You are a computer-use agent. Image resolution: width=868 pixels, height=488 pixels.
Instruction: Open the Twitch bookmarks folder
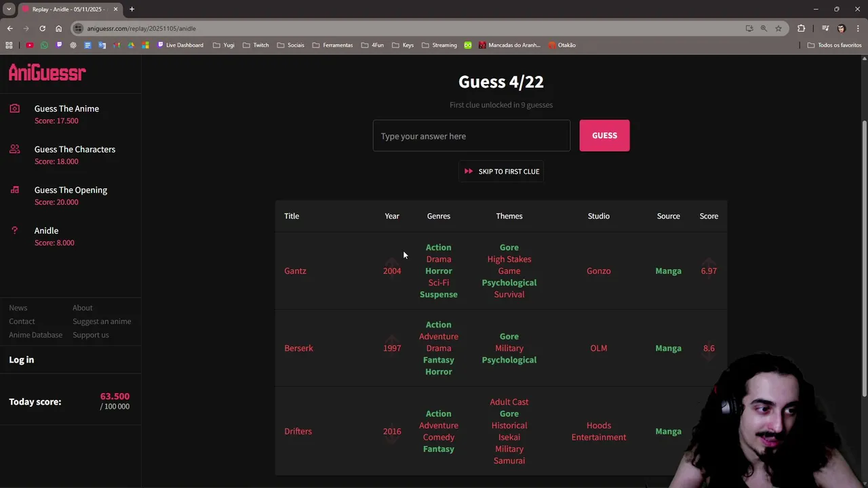(x=256, y=45)
